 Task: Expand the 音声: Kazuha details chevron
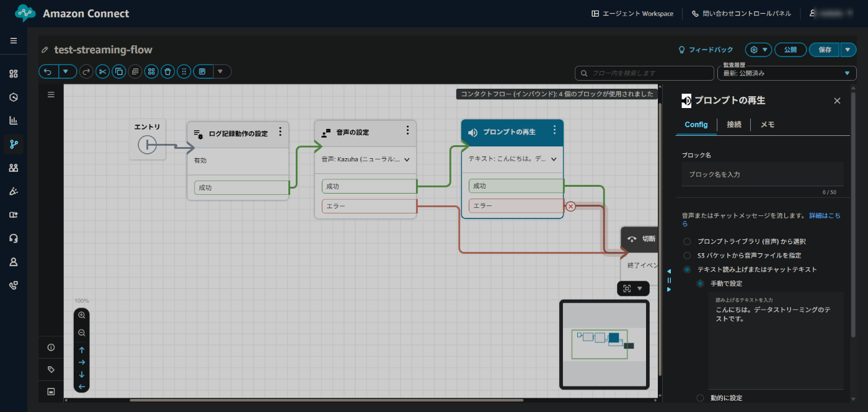(407, 159)
